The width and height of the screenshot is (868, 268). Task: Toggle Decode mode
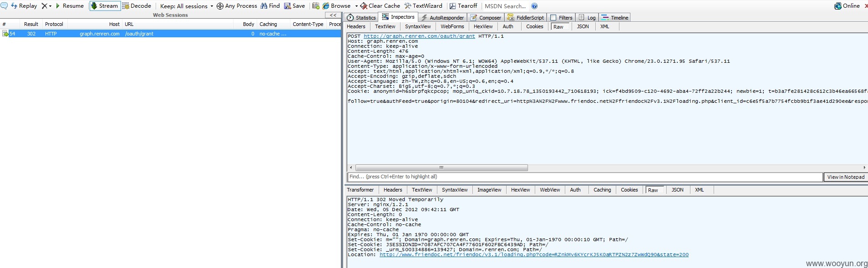[136, 6]
